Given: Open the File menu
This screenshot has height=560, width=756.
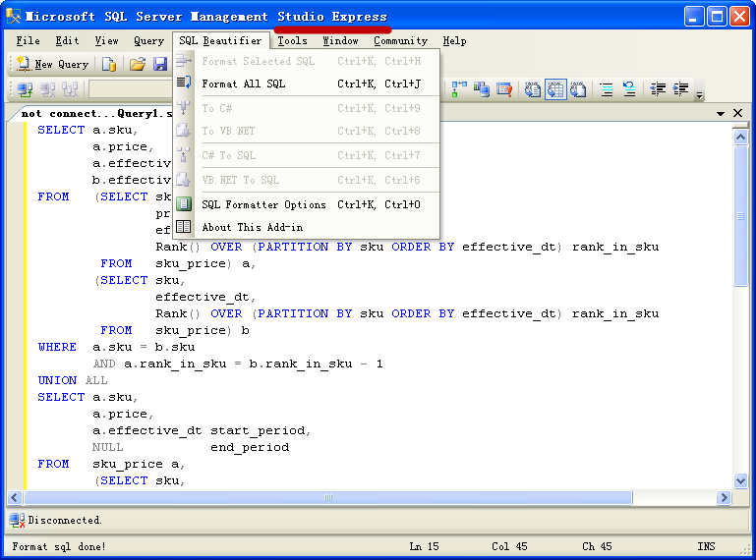Looking at the screenshot, I should tap(28, 41).
